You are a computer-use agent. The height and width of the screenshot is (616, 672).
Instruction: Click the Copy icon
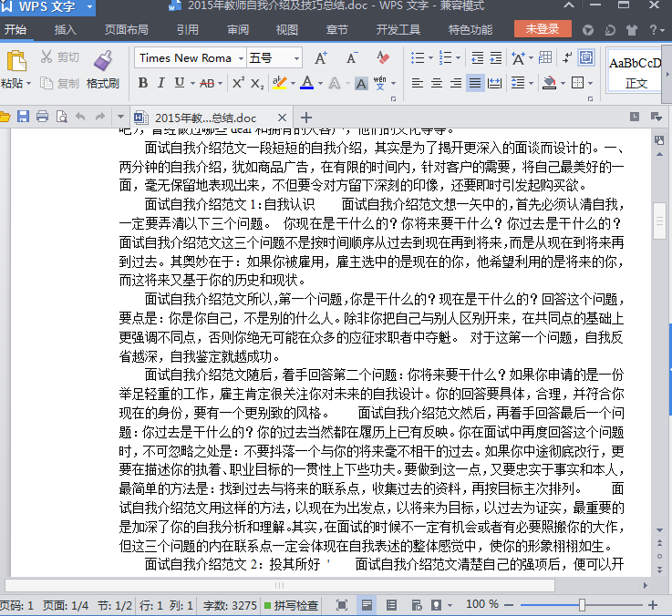pyautogui.click(x=47, y=83)
